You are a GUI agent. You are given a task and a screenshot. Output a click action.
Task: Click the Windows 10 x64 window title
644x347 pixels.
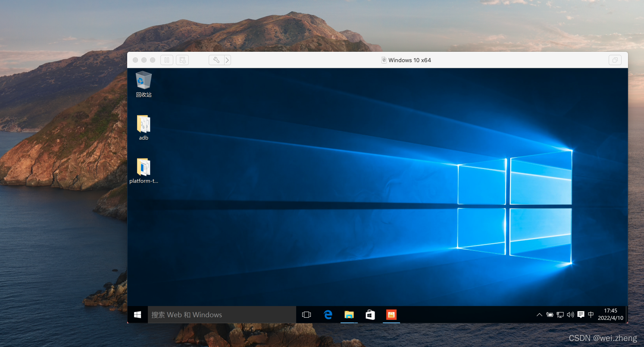coord(410,60)
